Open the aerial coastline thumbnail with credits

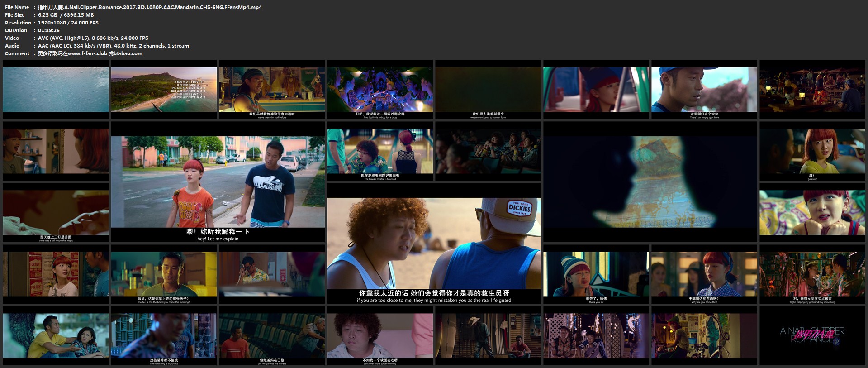(x=164, y=89)
